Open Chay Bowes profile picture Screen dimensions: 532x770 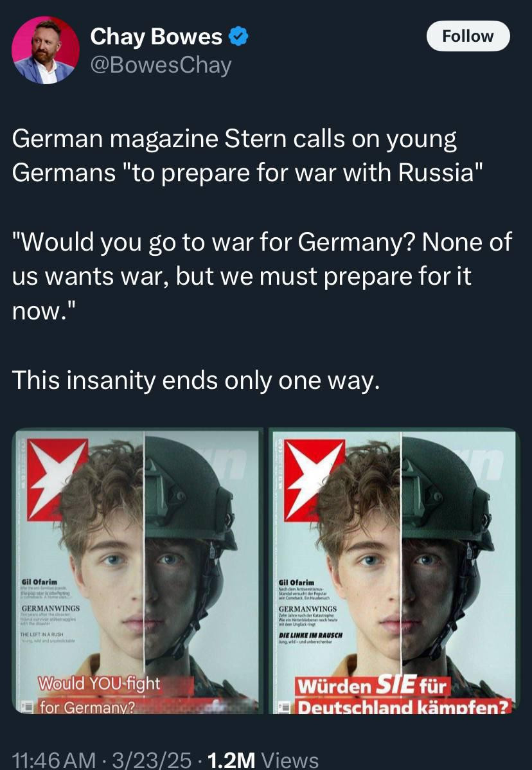point(45,50)
